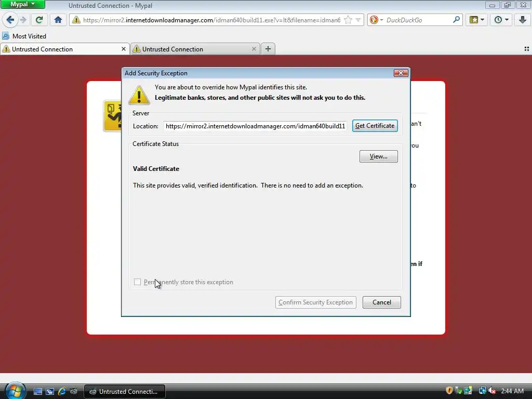
Task: Switch to the second Untrusted Connection tab
Action: point(195,49)
